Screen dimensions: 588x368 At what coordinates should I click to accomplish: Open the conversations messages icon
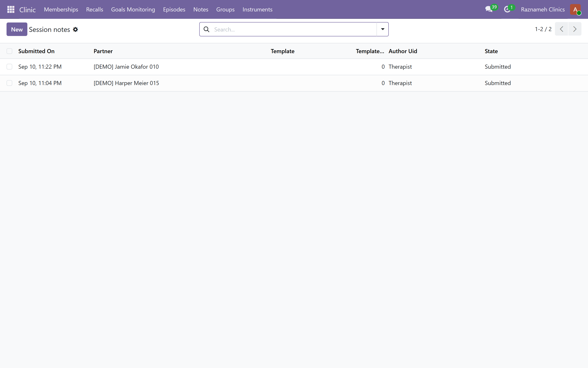tap(489, 9)
